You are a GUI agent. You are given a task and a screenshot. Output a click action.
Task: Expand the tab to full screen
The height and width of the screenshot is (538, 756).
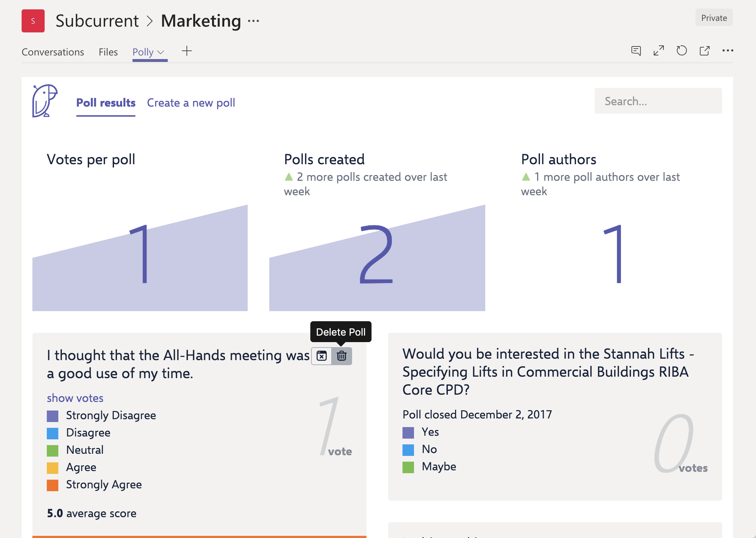[x=659, y=51]
